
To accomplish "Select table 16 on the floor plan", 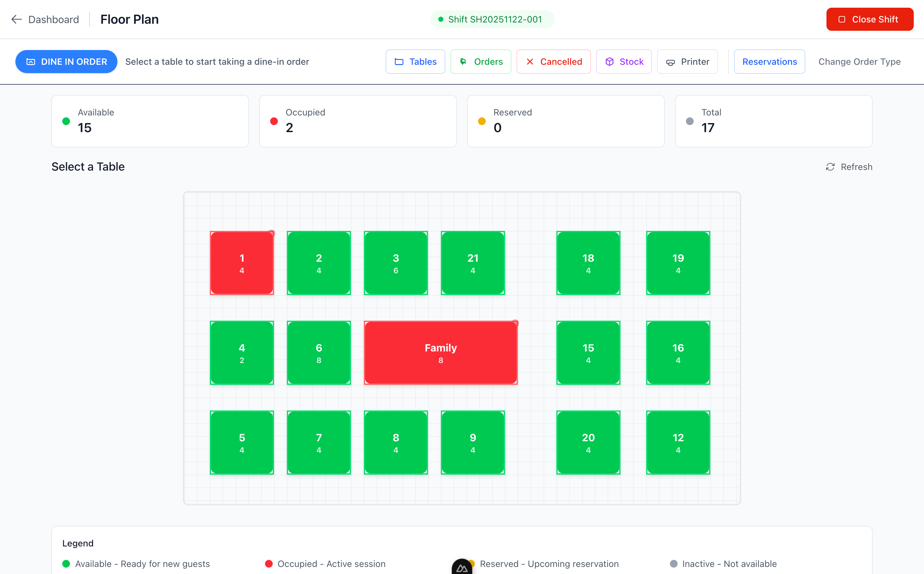I will [x=678, y=352].
